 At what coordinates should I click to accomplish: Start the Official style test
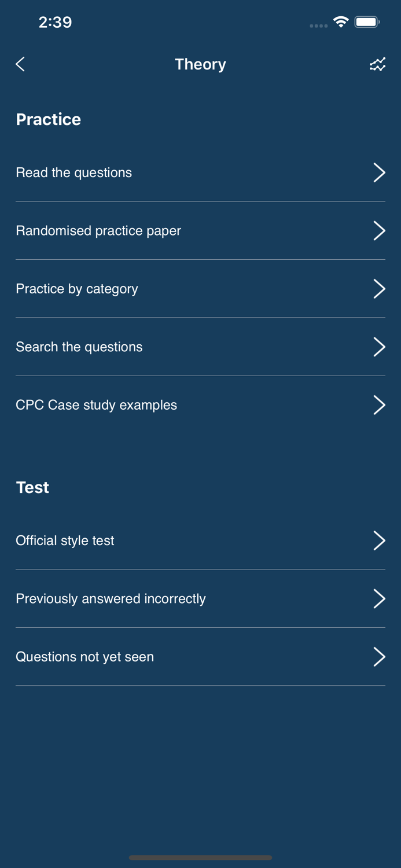pyautogui.click(x=65, y=540)
